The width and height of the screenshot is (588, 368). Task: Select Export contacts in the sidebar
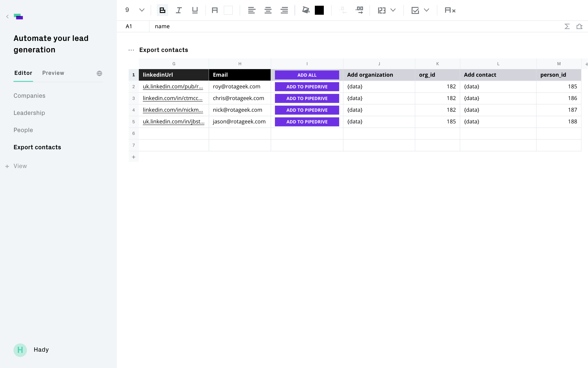37,147
